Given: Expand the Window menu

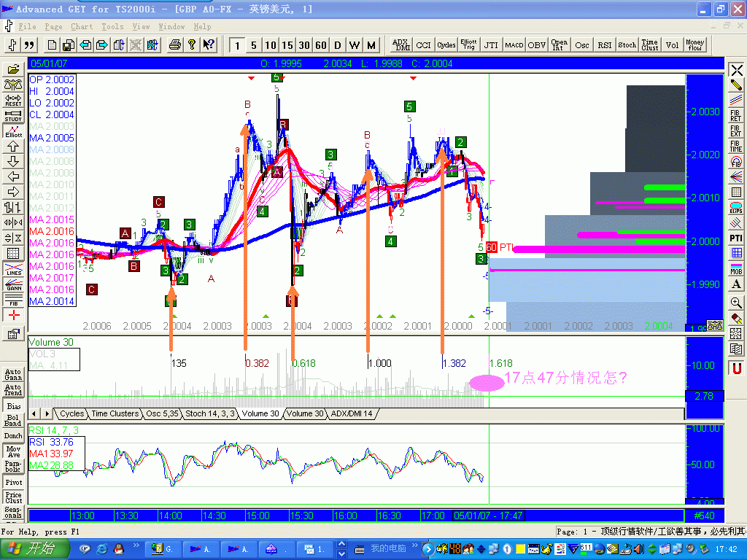Looking at the screenshot, I should pyautogui.click(x=171, y=26).
